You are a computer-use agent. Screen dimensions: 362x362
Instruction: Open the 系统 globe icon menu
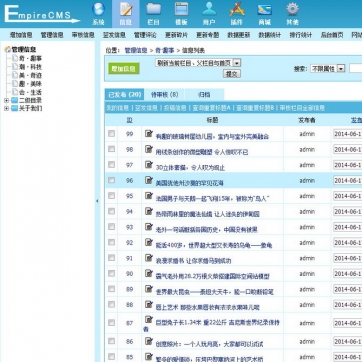[x=98, y=14]
